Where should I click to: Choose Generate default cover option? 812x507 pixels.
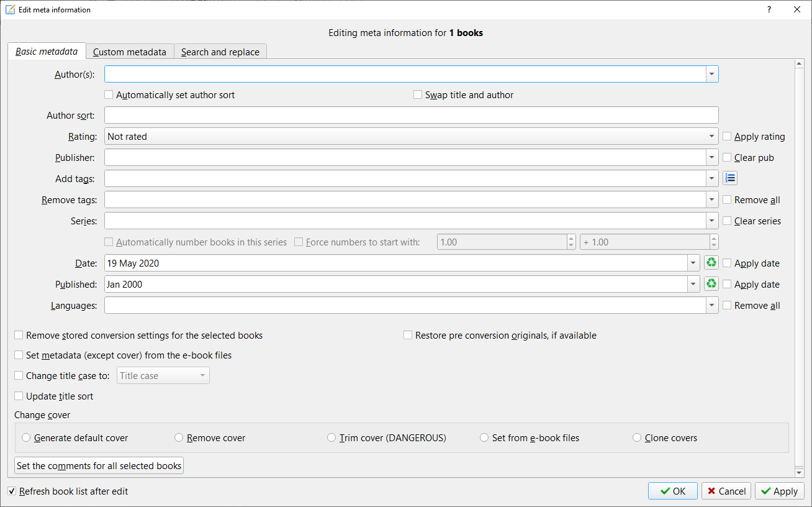(26, 438)
